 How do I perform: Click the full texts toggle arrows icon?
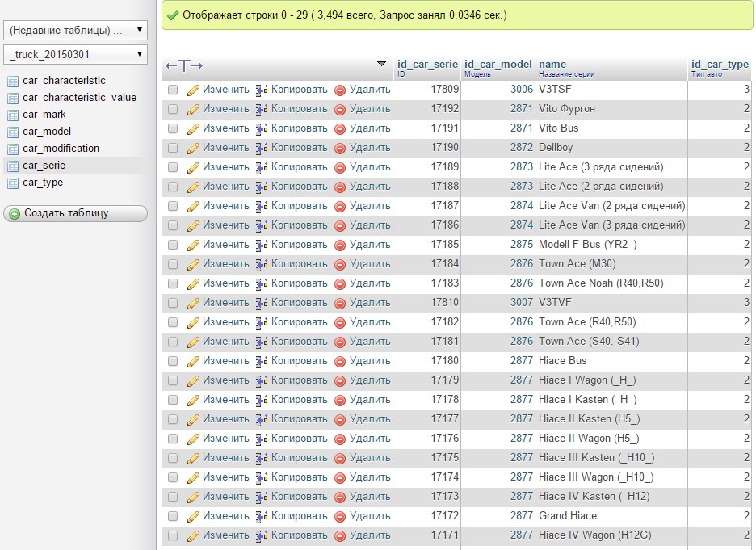pos(183,65)
